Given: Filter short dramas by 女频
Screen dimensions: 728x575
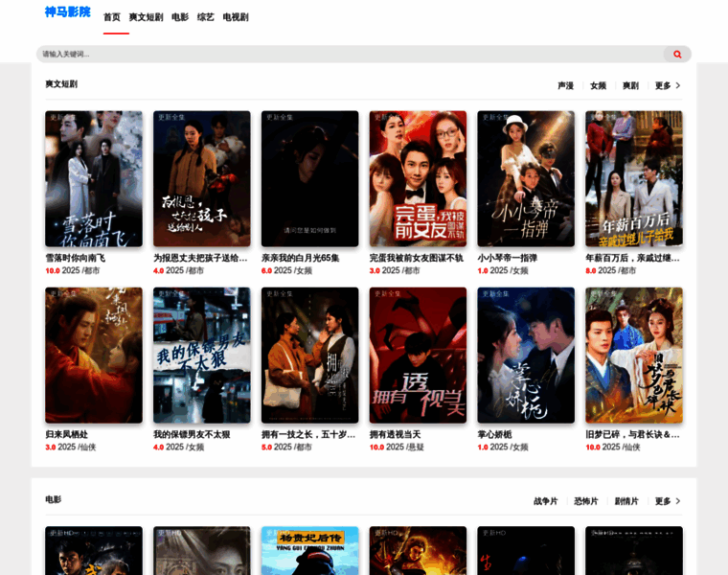Looking at the screenshot, I should coord(599,86).
